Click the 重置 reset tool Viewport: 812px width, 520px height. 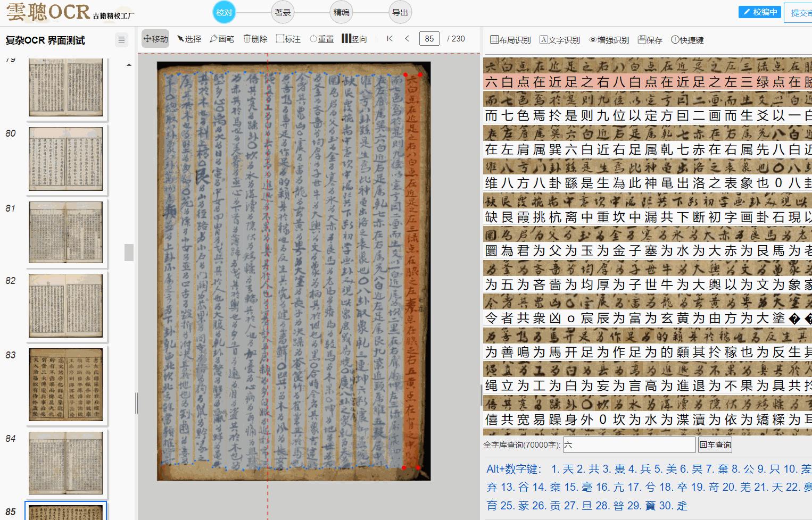point(322,39)
